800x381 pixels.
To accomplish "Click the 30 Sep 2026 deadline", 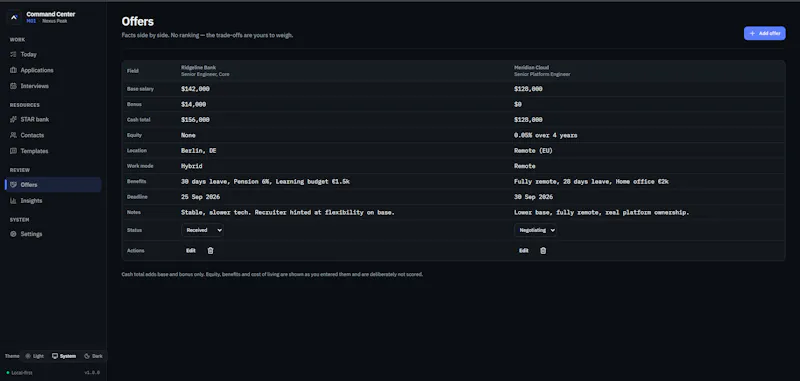I will point(534,196).
